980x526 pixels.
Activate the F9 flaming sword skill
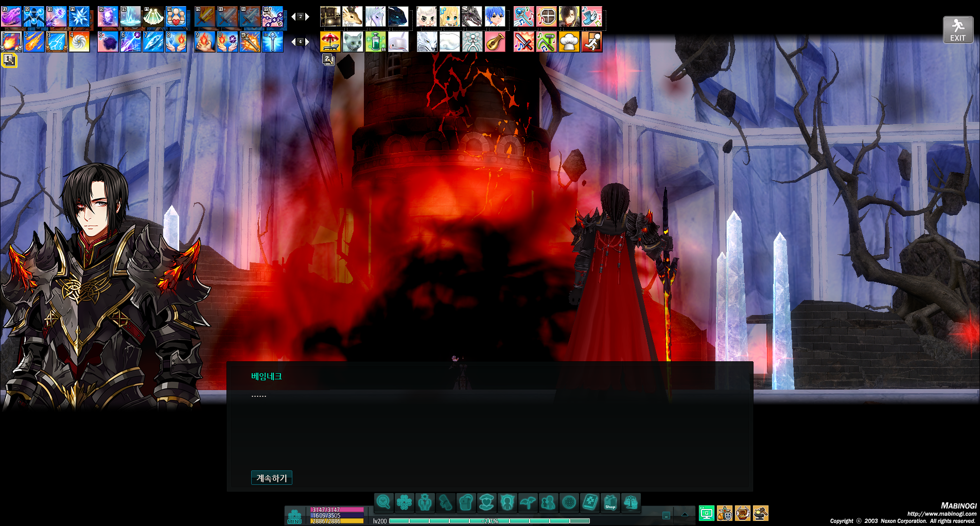[x=205, y=17]
